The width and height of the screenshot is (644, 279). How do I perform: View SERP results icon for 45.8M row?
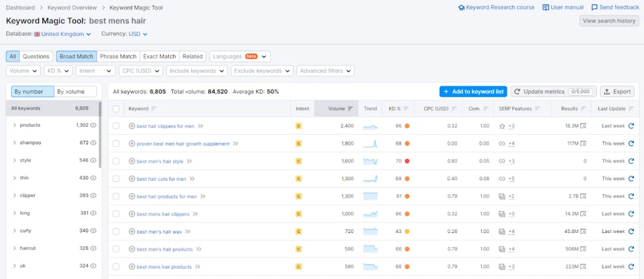pyautogui.click(x=584, y=232)
